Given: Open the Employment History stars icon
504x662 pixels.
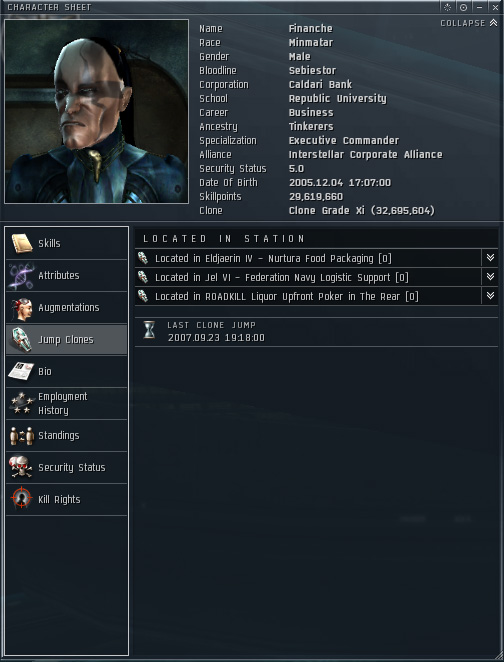Looking at the screenshot, I should 22,404.
